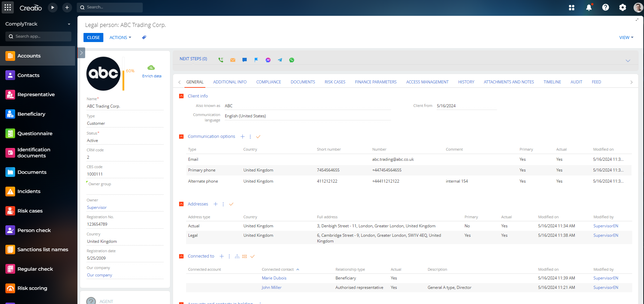644x304 pixels.
Task: Click the Telegram icon
Action: (280, 60)
